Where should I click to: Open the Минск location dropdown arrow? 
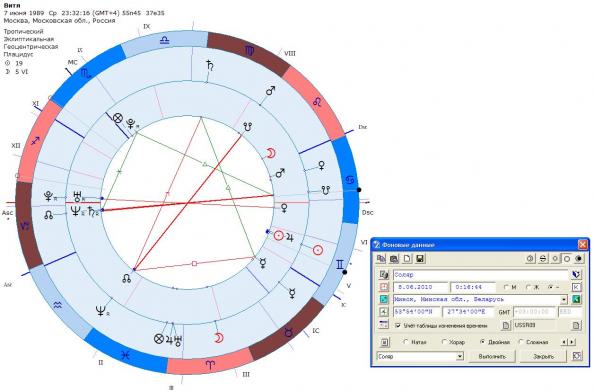pyautogui.click(x=564, y=300)
